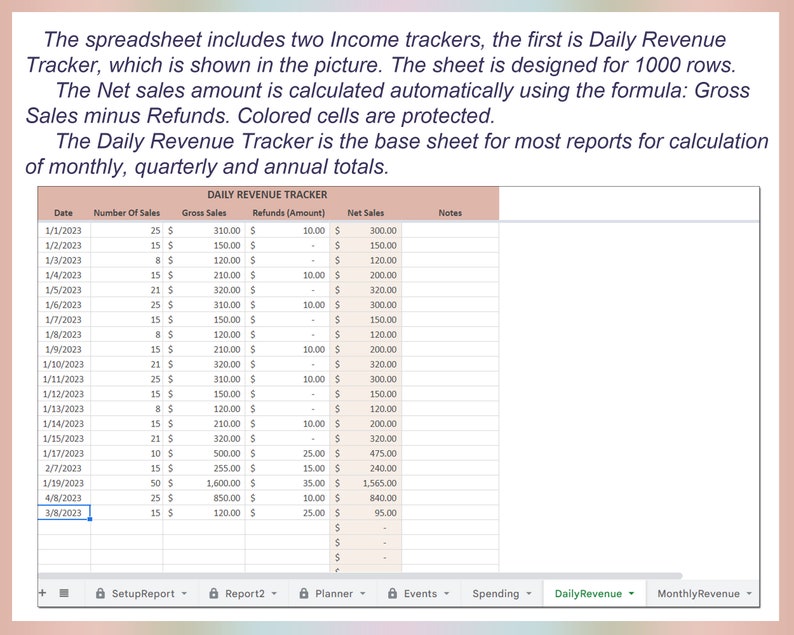Viewport: 794px width, 635px height.
Task: Click the Date column header
Action: 64,213
